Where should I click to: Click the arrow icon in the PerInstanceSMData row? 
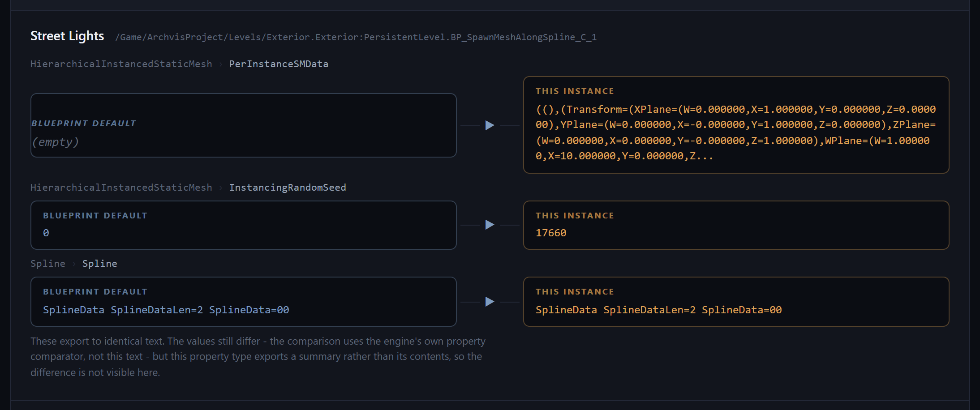490,125
